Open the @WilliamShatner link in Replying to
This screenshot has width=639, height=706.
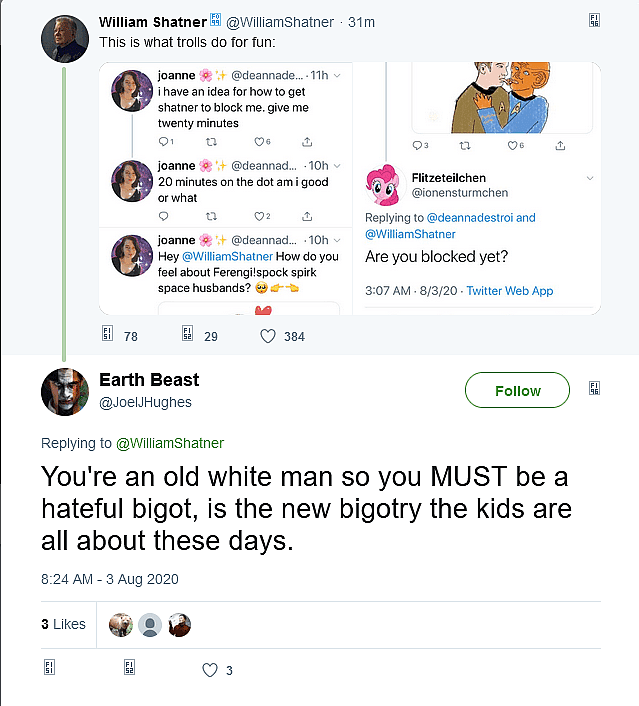coord(170,443)
